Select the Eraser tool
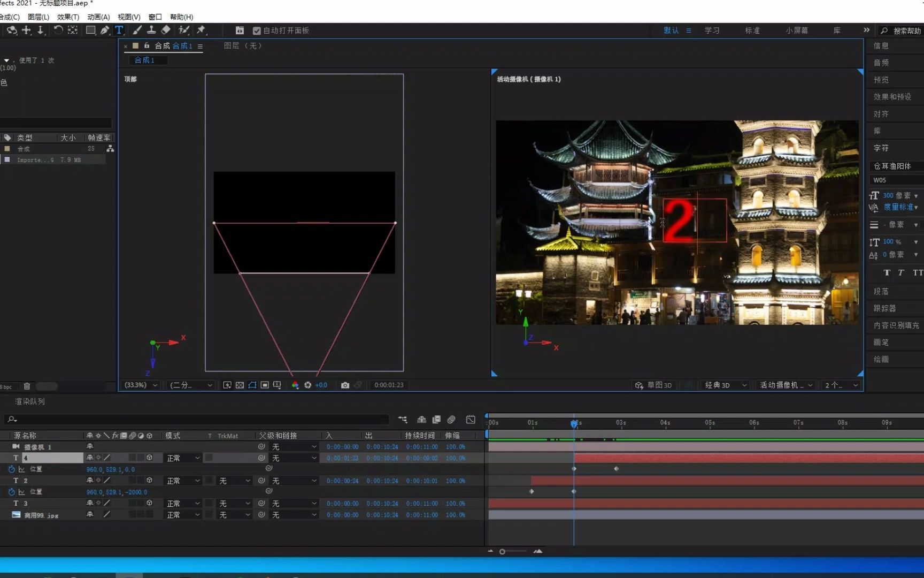 [166, 31]
